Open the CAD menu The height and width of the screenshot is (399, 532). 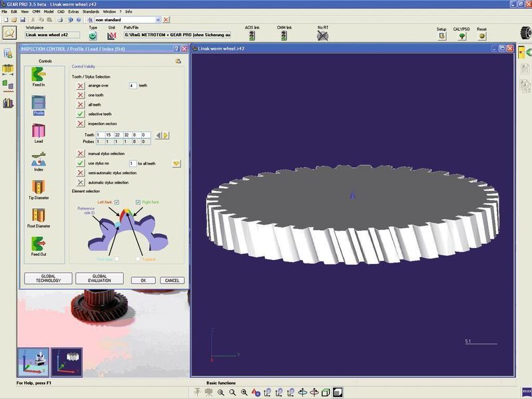(61, 11)
